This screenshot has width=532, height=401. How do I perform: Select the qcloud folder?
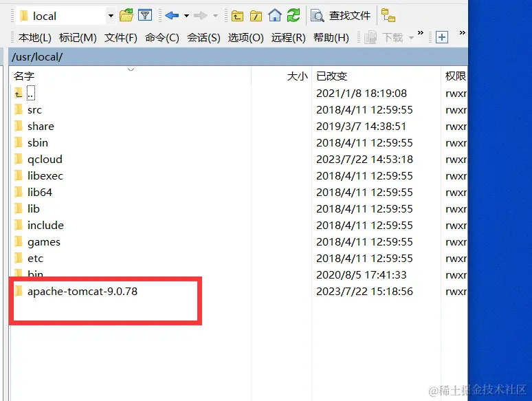tap(45, 160)
